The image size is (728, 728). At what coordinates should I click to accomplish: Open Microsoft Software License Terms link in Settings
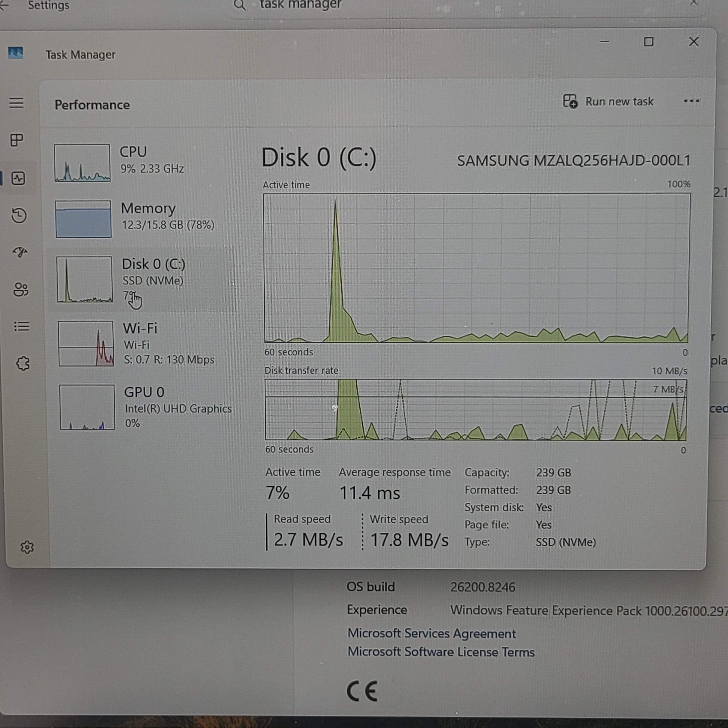[441, 652]
